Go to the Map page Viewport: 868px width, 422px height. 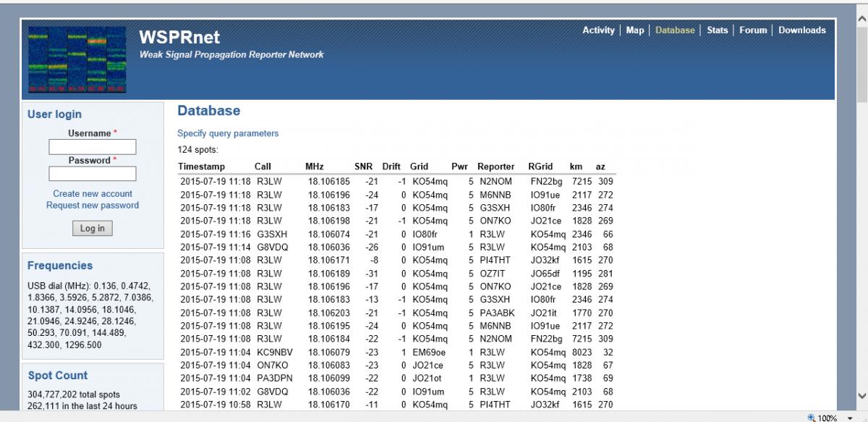(634, 30)
